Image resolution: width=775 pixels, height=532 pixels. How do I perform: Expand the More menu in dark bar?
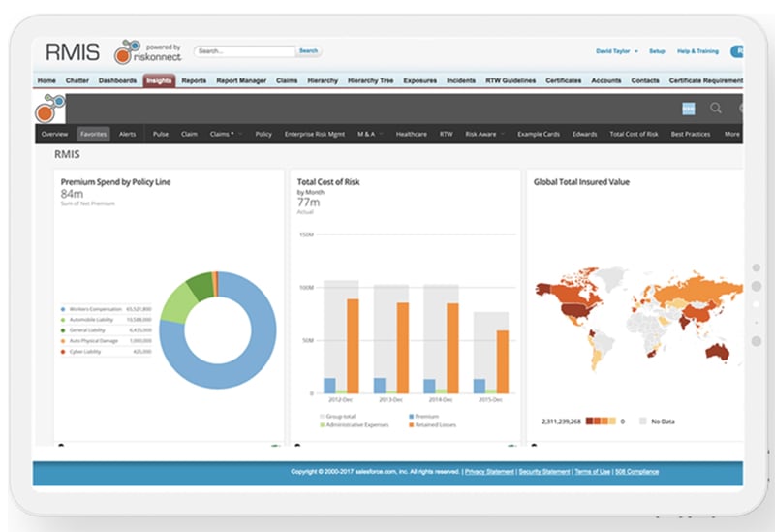tap(732, 134)
